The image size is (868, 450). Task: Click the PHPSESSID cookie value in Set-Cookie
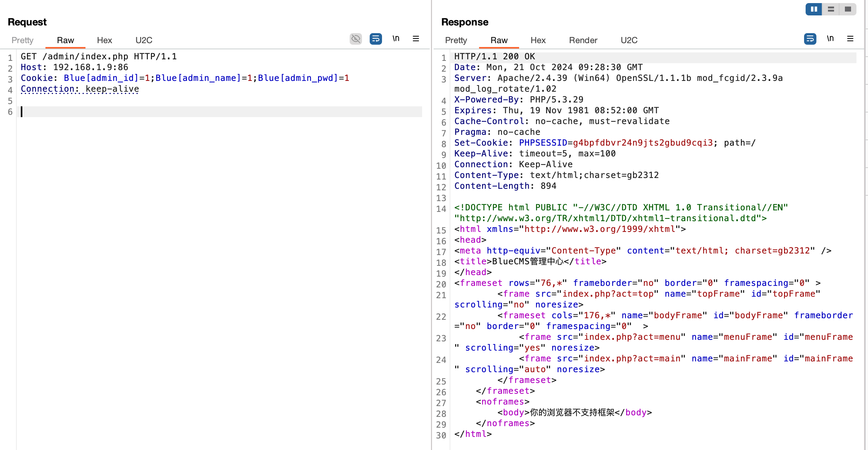tap(643, 143)
